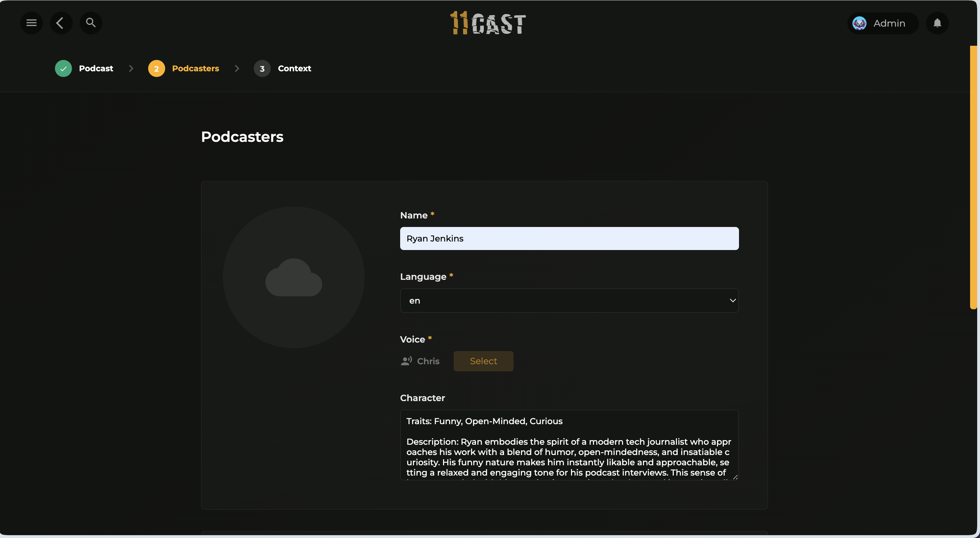Click the Language dropdown chevron arrow
980x538 pixels.
732,300
